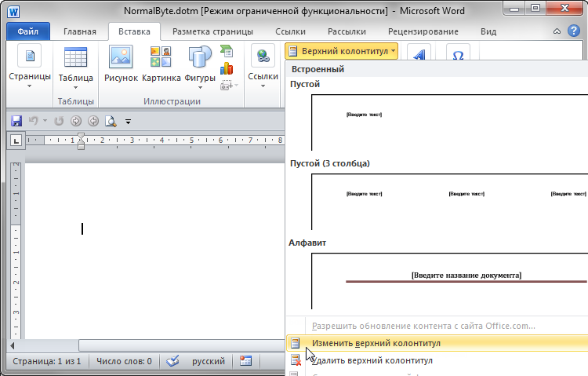Switch to the Рецензирование tab

tap(423, 31)
